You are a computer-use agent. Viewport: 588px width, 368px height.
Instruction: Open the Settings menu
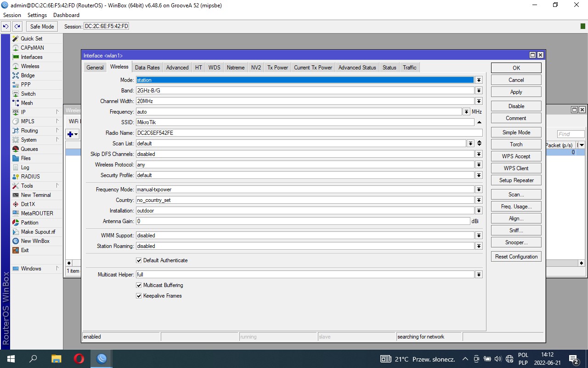pyautogui.click(x=37, y=15)
